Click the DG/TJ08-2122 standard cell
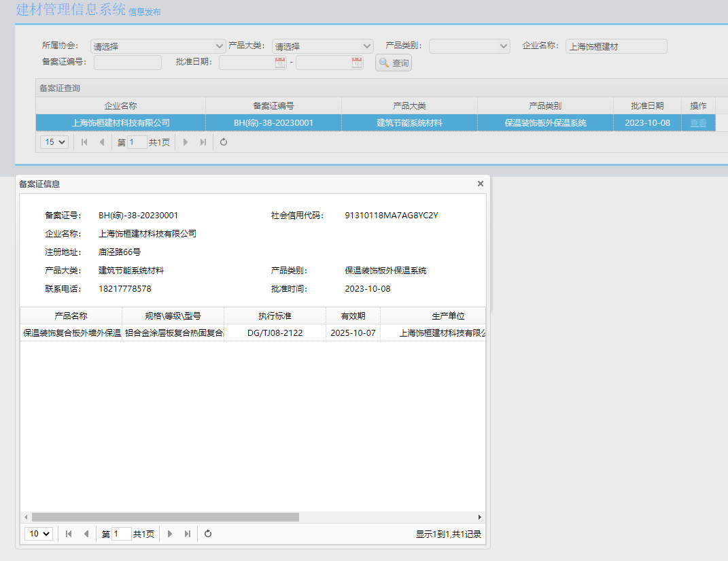The width and height of the screenshot is (728, 561). click(275, 333)
